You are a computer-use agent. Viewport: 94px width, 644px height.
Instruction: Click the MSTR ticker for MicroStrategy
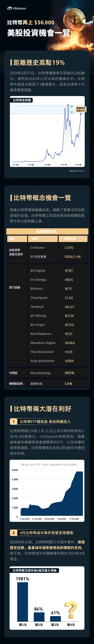click(70, 373)
